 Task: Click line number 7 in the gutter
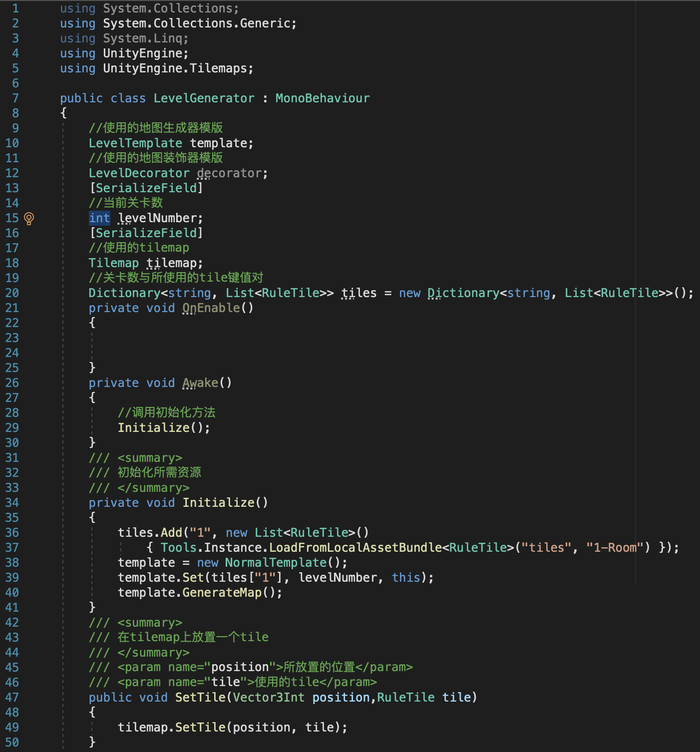pyautogui.click(x=15, y=98)
